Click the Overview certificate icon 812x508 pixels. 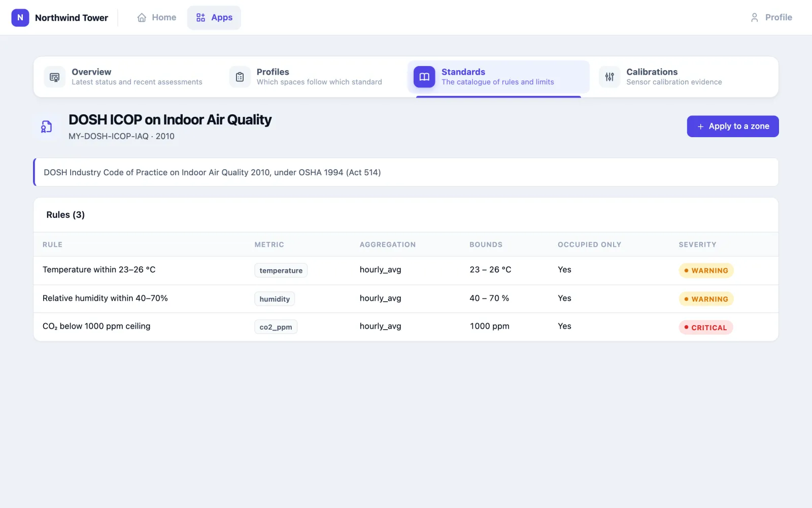click(55, 77)
